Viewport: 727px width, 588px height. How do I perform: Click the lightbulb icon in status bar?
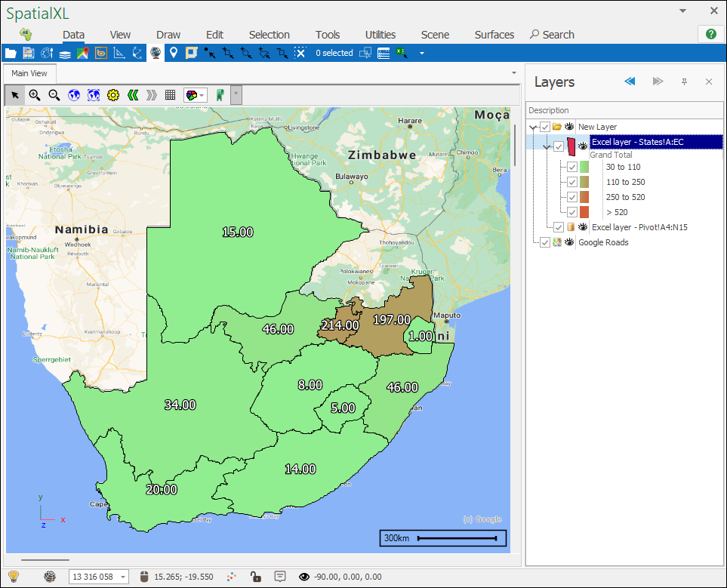coord(13,577)
